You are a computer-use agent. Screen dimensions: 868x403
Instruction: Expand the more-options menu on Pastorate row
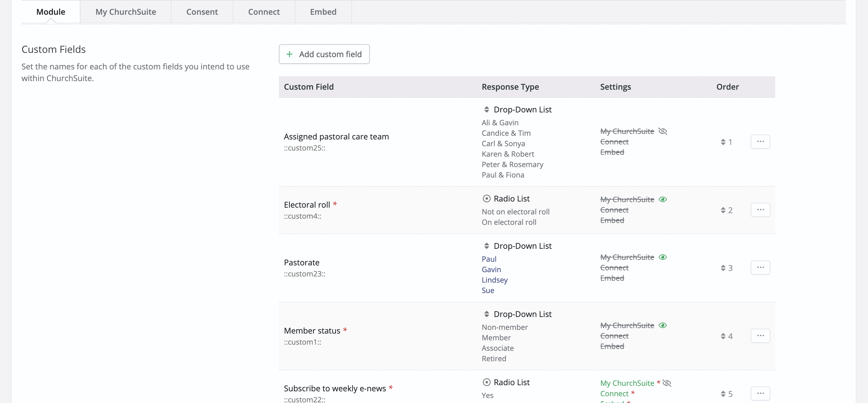[760, 268]
